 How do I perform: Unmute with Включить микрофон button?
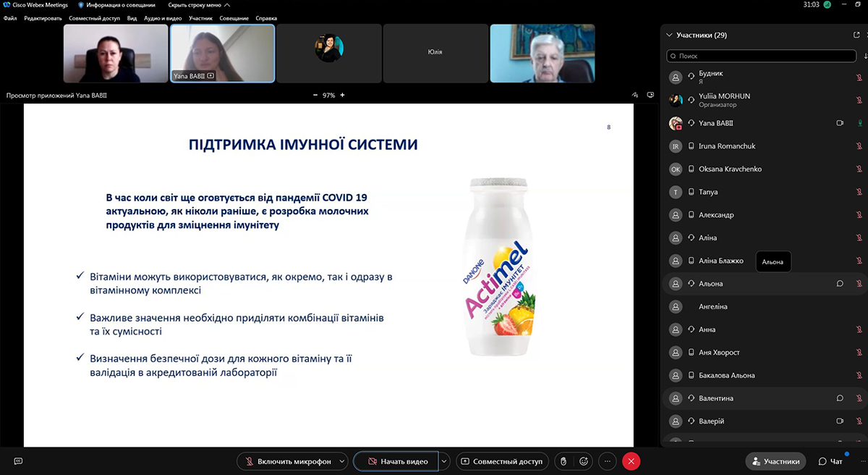(x=293, y=461)
